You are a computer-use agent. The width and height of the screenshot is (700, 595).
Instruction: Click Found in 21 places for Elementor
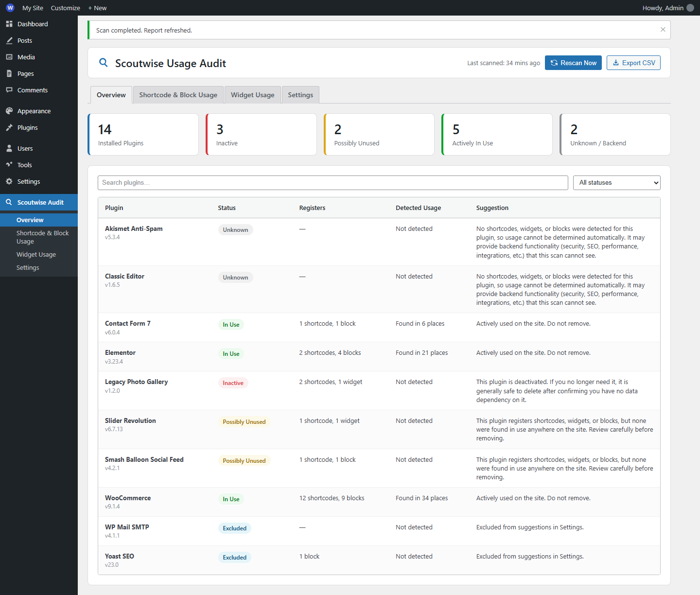(x=422, y=353)
